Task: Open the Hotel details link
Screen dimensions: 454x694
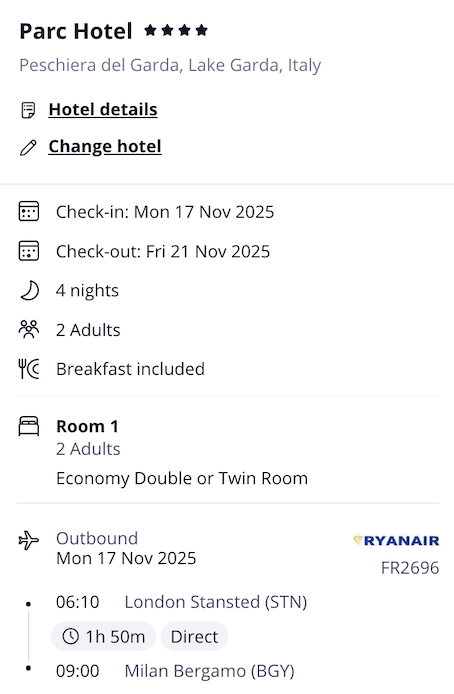Action: (103, 109)
